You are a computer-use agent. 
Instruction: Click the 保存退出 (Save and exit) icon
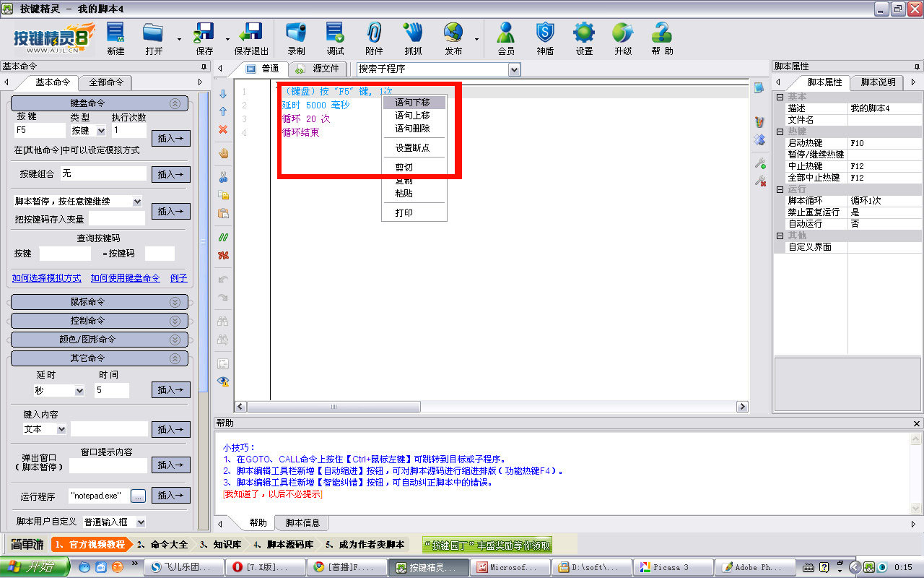coord(251,33)
